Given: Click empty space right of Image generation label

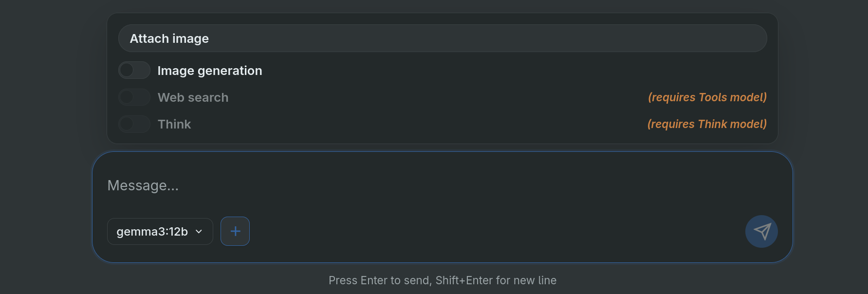Looking at the screenshot, I should pyautogui.click(x=487, y=71).
